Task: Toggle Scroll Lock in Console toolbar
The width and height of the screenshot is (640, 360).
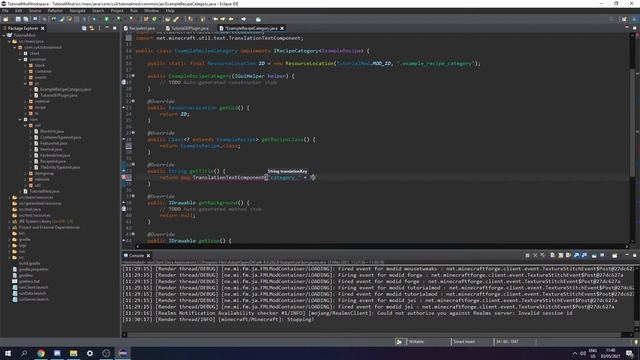Action: coord(560,256)
